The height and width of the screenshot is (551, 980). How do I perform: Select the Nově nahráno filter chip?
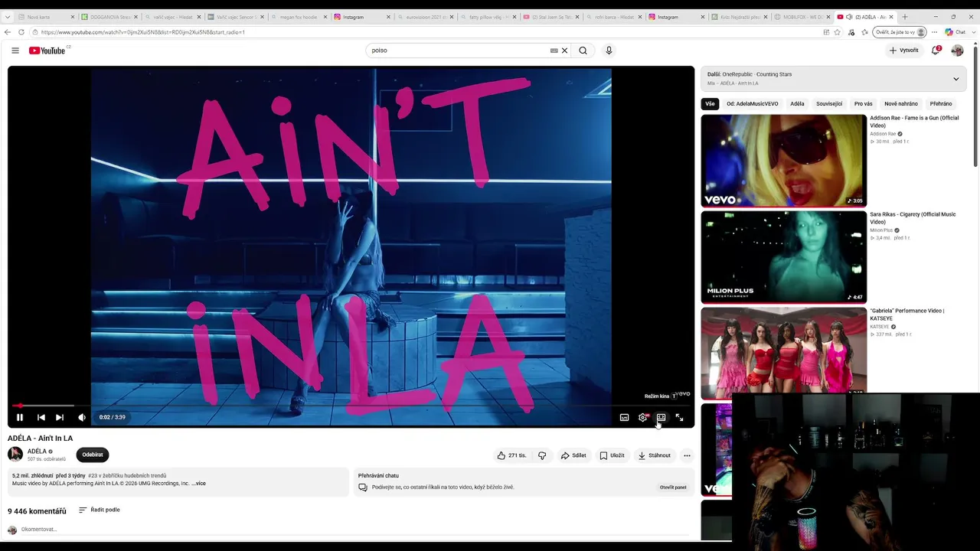coord(901,104)
